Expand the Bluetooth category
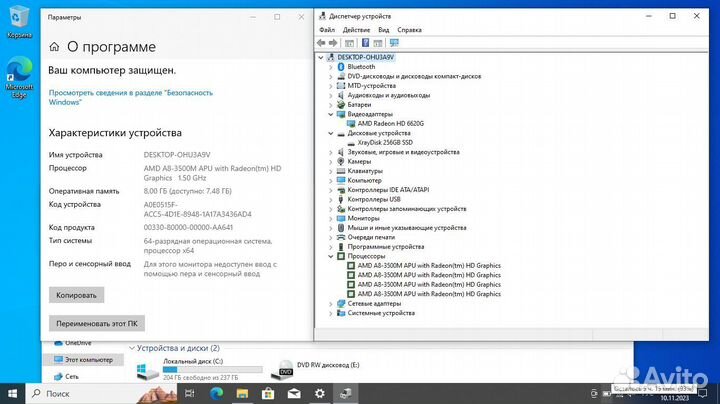720x404 pixels. tap(331, 67)
